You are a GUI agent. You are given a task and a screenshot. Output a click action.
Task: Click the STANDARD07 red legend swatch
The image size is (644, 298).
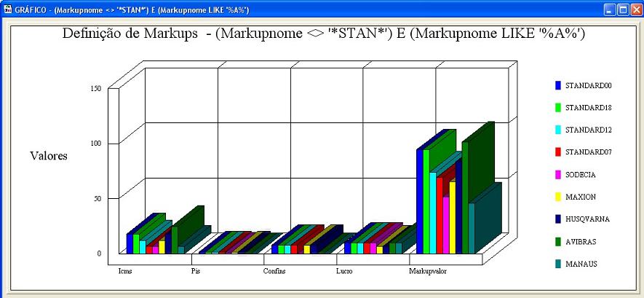click(557, 152)
